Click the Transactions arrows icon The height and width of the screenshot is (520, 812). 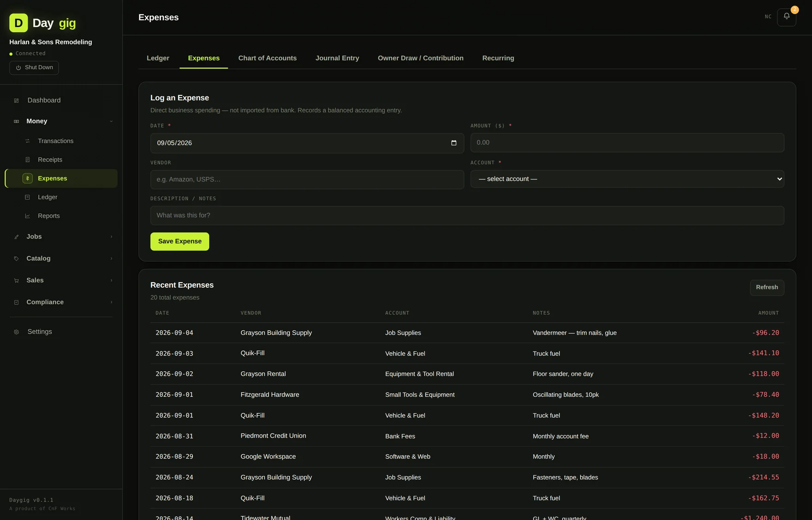[x=28, y=141]
